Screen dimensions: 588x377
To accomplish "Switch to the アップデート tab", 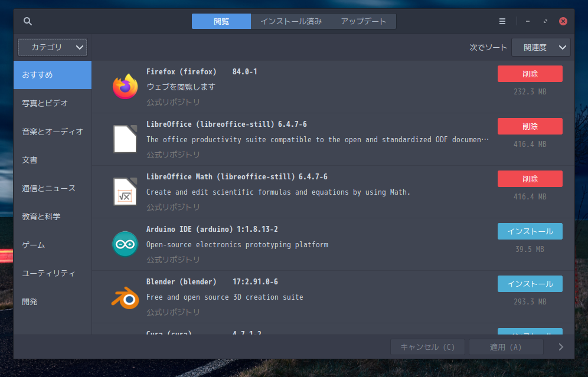I will pos(364,21).
